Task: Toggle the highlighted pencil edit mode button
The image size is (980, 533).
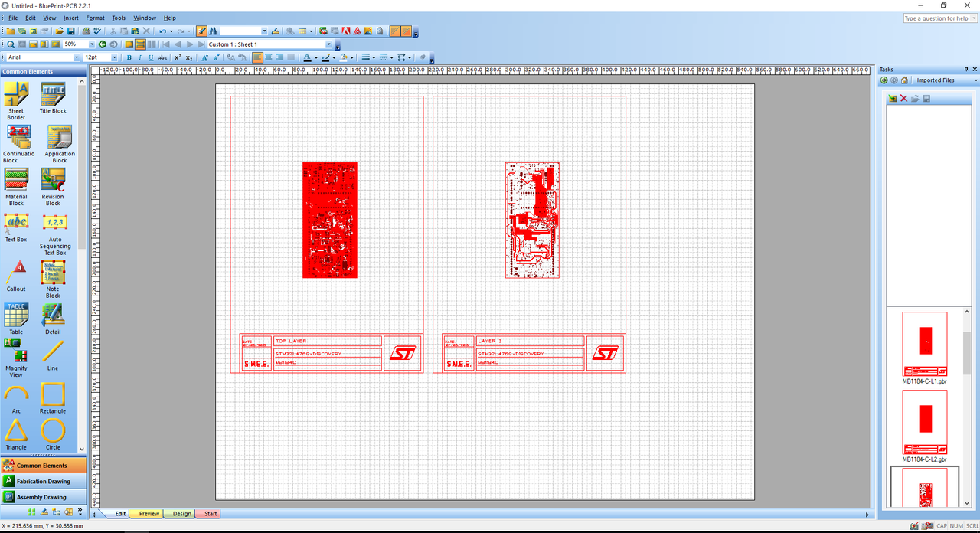Action: pyautogui.click(x=201, y=31)
